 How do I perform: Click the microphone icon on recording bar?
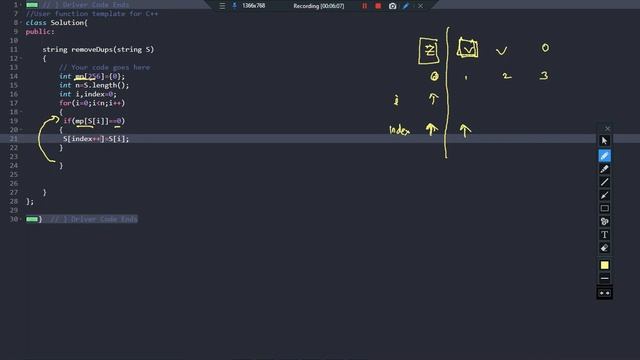click(234, 6)
